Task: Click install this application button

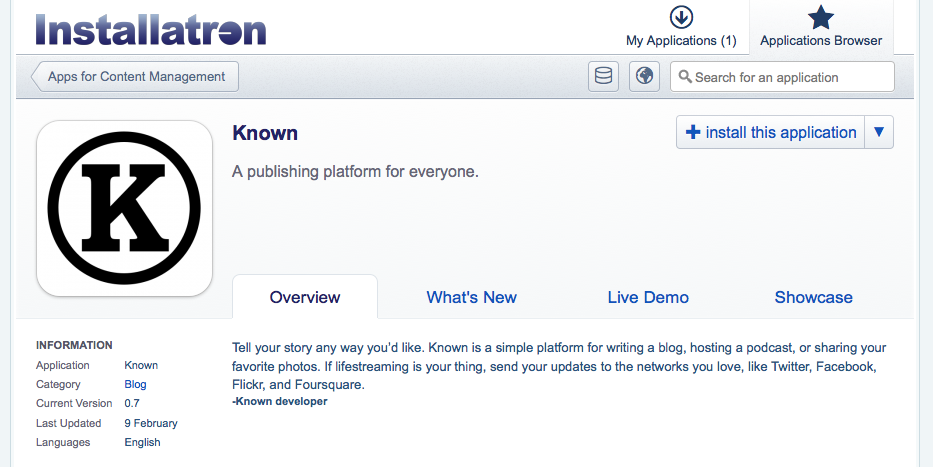Action: (771, 132)
